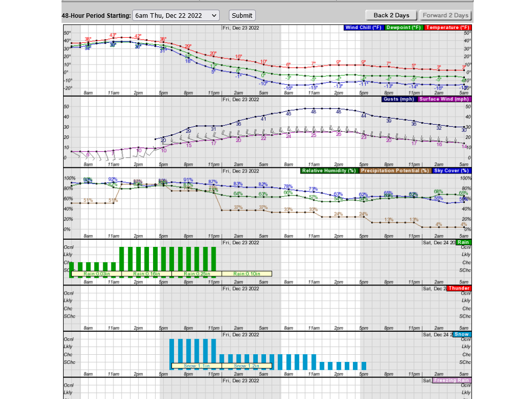This screenshot has height=399, width=532.
Task: Click the gust value 44
Action: [x=364, y=116]
